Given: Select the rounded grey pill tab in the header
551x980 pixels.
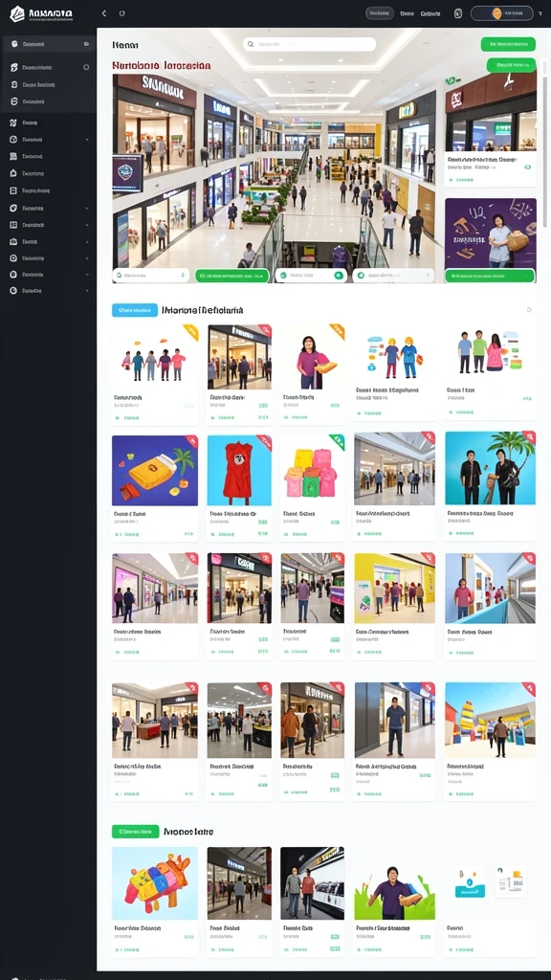Looking at the screenshot, I should click(x=380, y=13).
